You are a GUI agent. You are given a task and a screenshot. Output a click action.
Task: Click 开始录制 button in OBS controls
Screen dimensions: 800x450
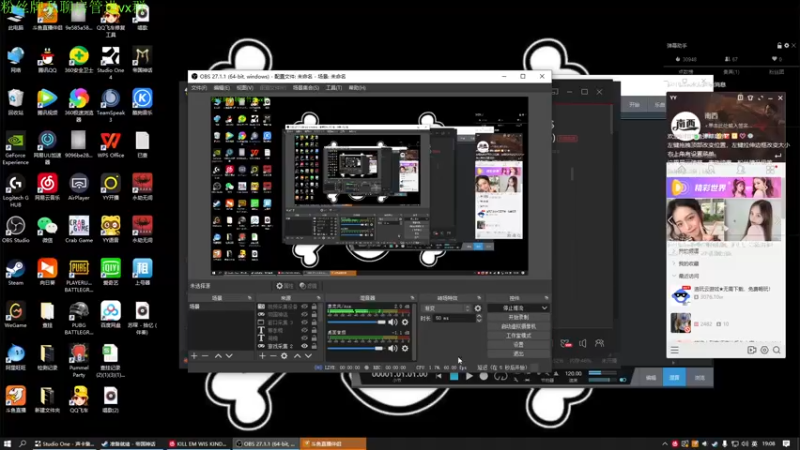[518, 317]
